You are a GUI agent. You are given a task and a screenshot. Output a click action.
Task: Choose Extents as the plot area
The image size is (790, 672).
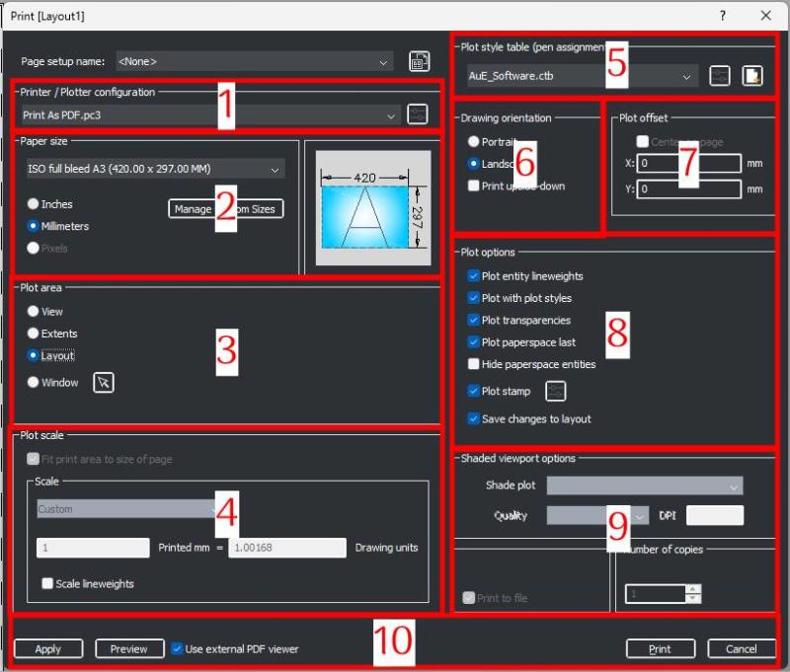point(35,334)
